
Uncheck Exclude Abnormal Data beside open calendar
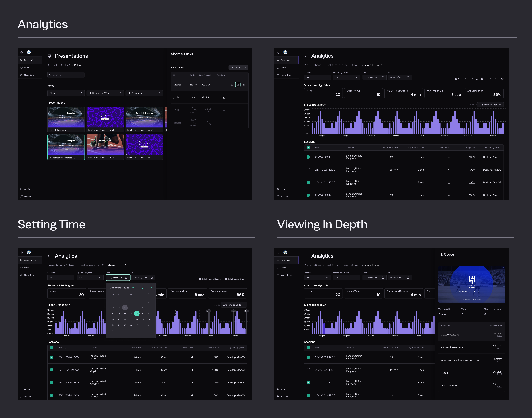[200, 279]
